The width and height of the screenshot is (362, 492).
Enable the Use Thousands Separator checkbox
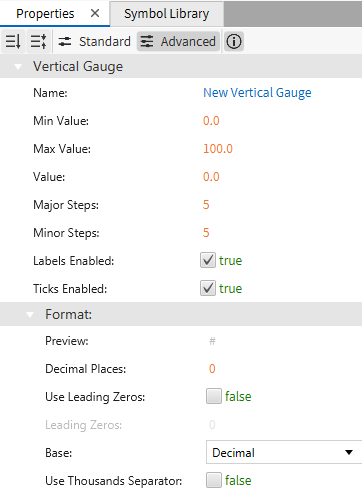[x=214, y=480]
